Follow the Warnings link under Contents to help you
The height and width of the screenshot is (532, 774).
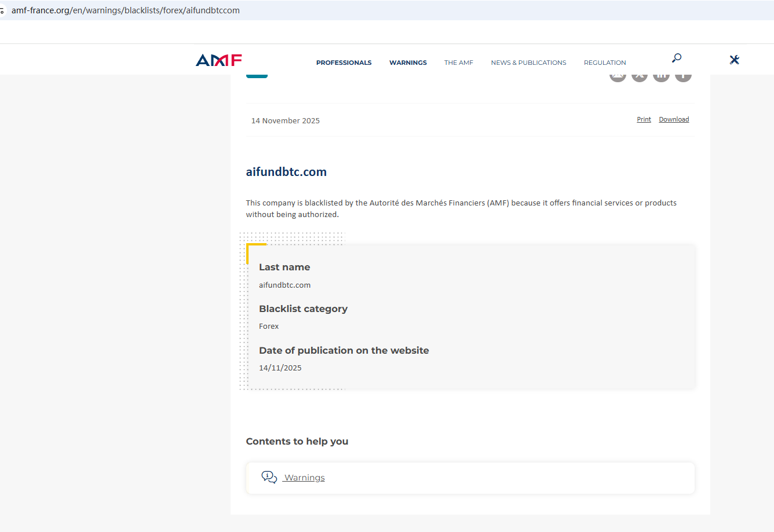tap(304, 478)
